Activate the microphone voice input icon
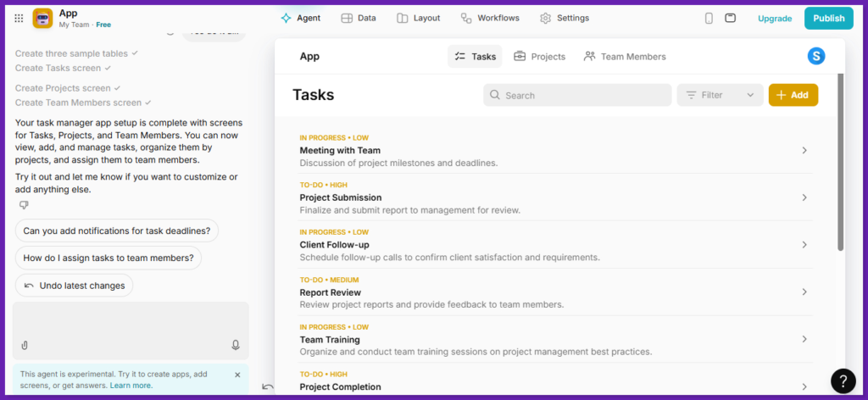 tap(236, 345)
